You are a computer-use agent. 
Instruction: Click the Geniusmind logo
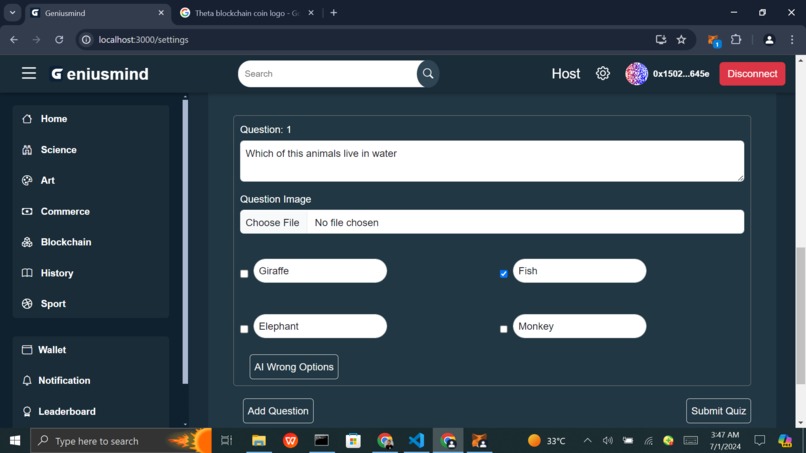100,74
